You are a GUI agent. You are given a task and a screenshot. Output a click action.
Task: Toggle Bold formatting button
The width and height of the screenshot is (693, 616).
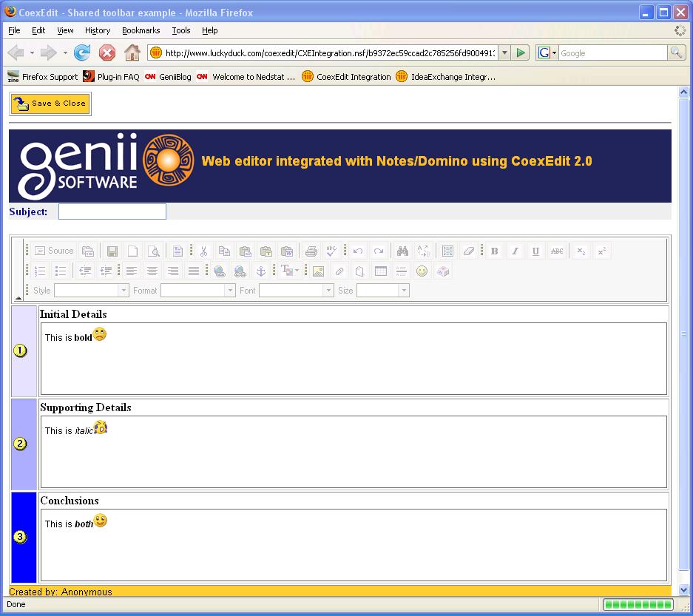(494, 251)
